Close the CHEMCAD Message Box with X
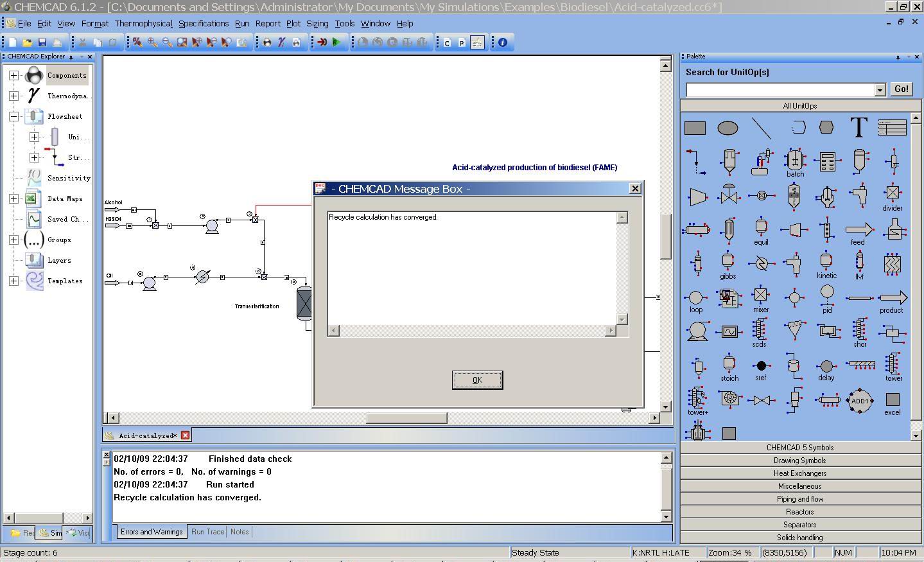 [x=635, y=188]
